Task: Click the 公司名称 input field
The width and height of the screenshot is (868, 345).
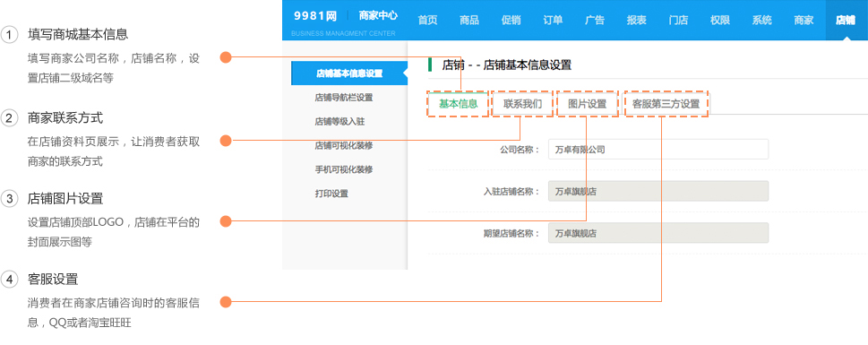Action: pyautogui.click(x=658, y=149)
